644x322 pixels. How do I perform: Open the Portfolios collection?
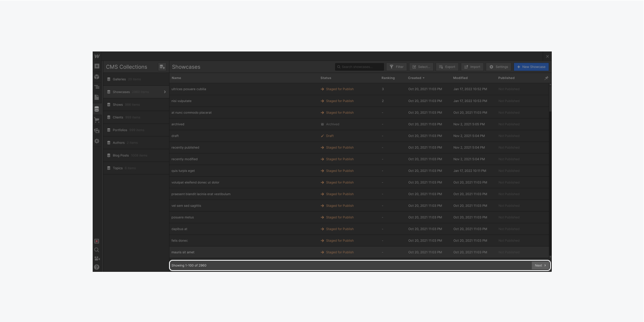pos(136,130)
